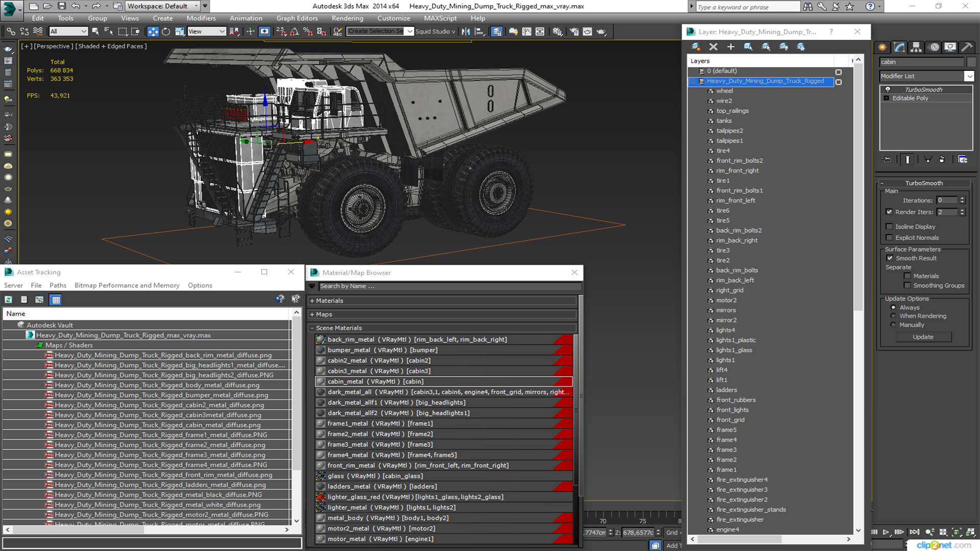The height and width of the screenshot is (551, 980).
Task: Select the Select and Move tool
Action: tap(153, 32)
